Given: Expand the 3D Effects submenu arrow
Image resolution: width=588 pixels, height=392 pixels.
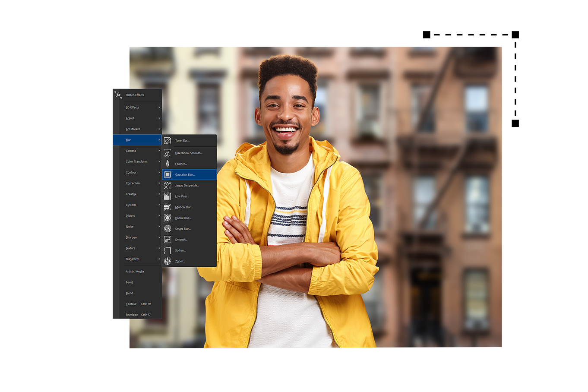Looking at the screenshot, I should click(159, 107).
